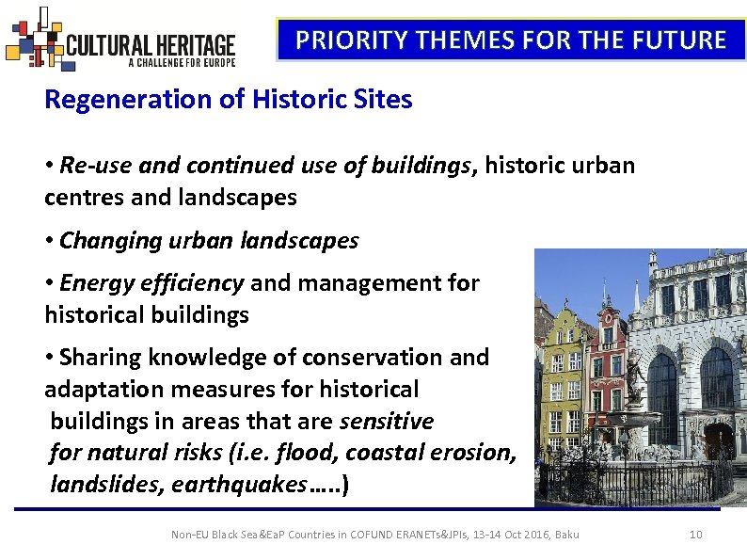
Task: Click the line 'historical buildings'
Action: (147, 314)
